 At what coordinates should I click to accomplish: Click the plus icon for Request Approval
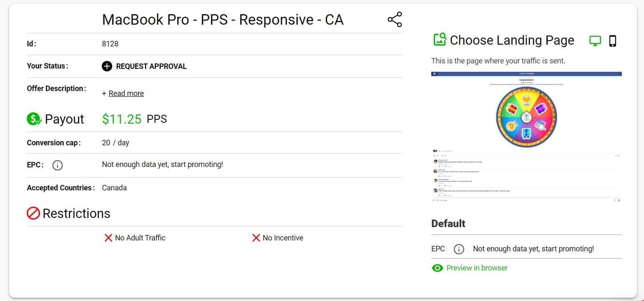107,66
